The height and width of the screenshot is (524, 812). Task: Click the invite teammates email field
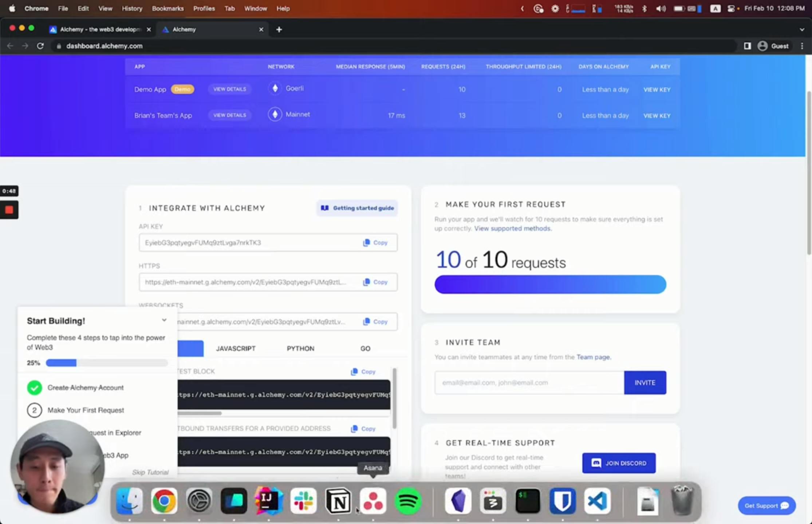pos(529,382)
